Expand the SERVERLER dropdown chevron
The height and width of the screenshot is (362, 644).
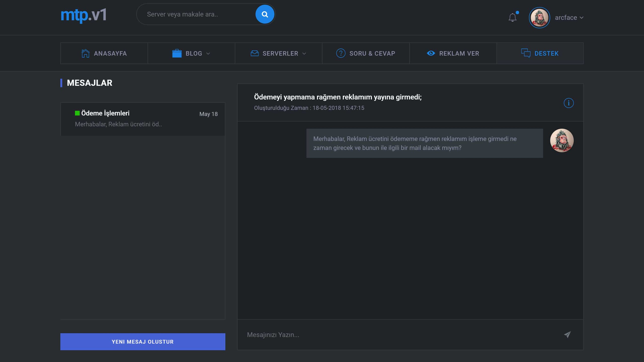pyautogui.click(x=304, y=54)
